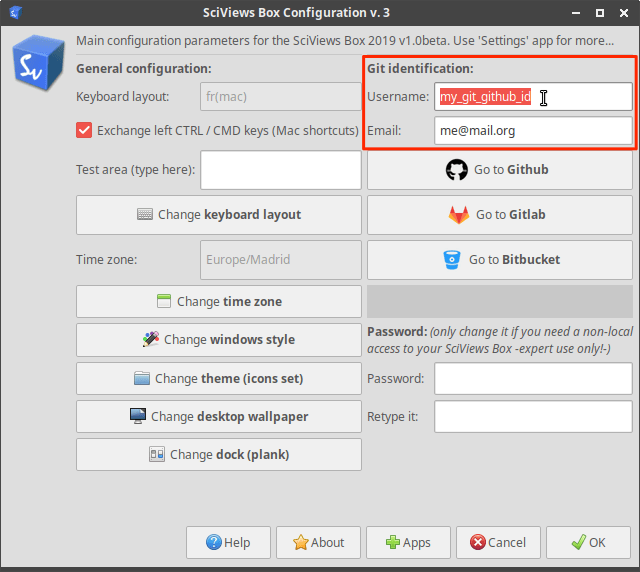
Task: Open Change theme (icons set)
Action: point(219,378)
